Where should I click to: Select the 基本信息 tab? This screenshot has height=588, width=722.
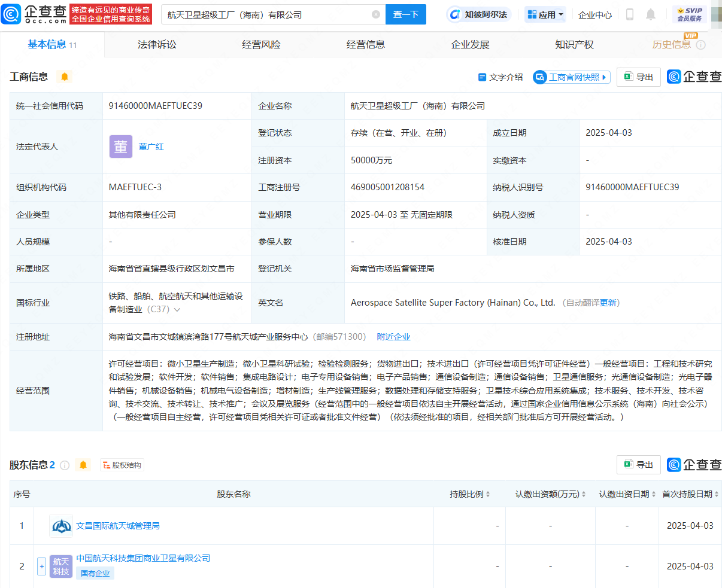click(x=52, y=45)
